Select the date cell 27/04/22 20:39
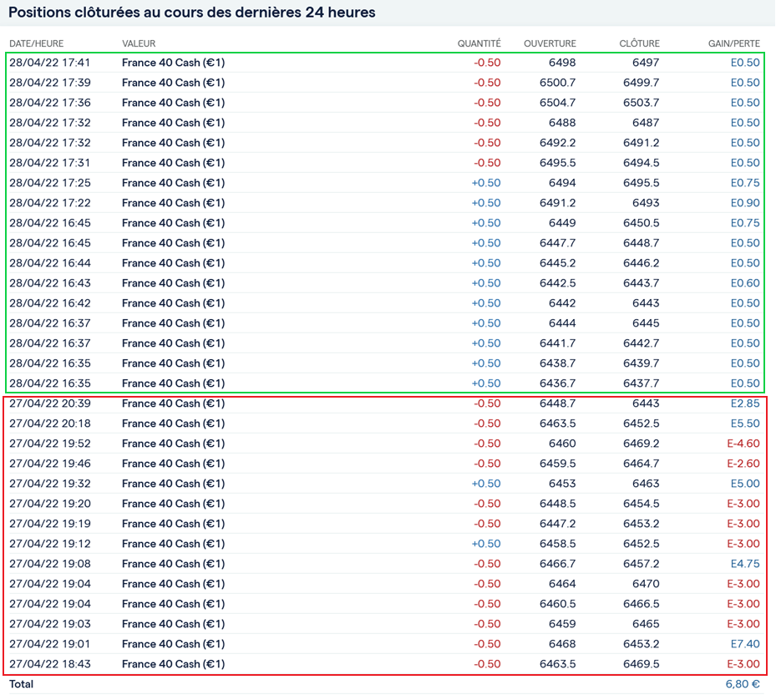Screen dimensions: 776x700 (50, 403)
